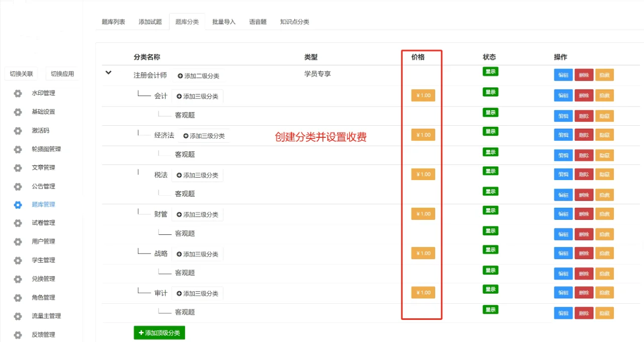The width and height of the screenshot is (644, 342).
Task: Click the 水印管理 gear icon
Action: tap(17, 93)
